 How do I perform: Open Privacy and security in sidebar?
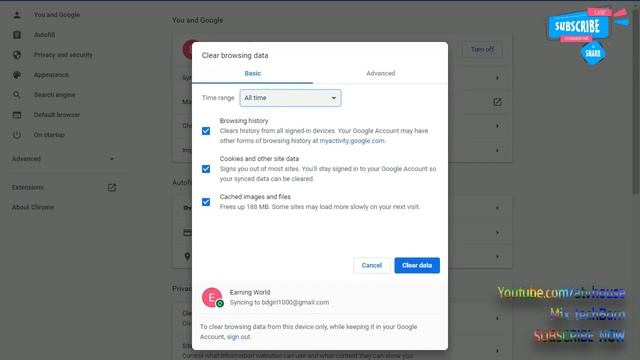[63, 55]
